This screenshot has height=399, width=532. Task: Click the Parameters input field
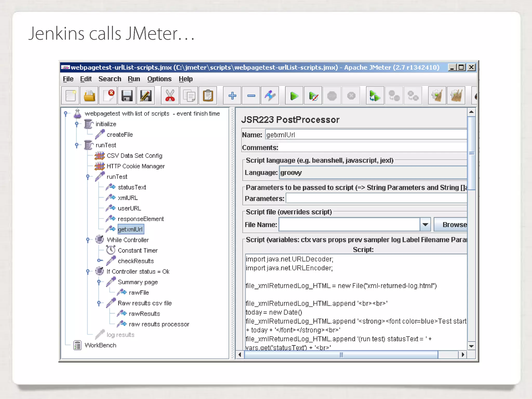pos(376,198)
